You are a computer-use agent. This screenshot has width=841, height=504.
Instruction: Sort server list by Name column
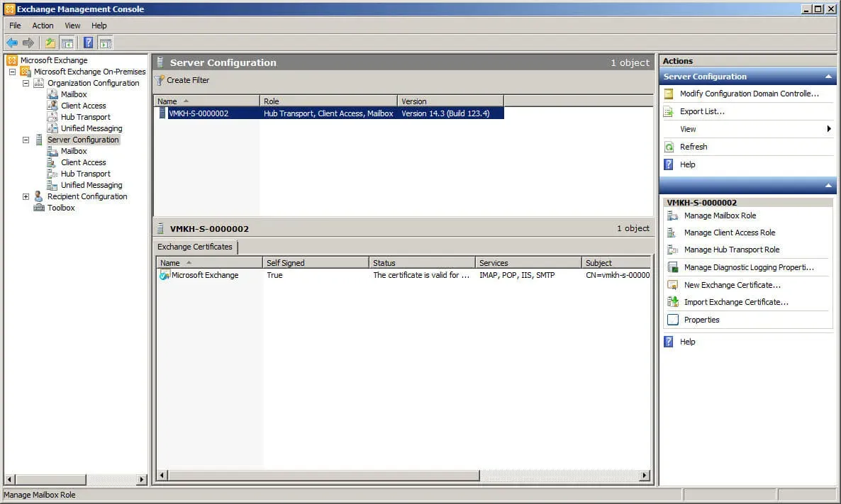[x=206, y=101]
